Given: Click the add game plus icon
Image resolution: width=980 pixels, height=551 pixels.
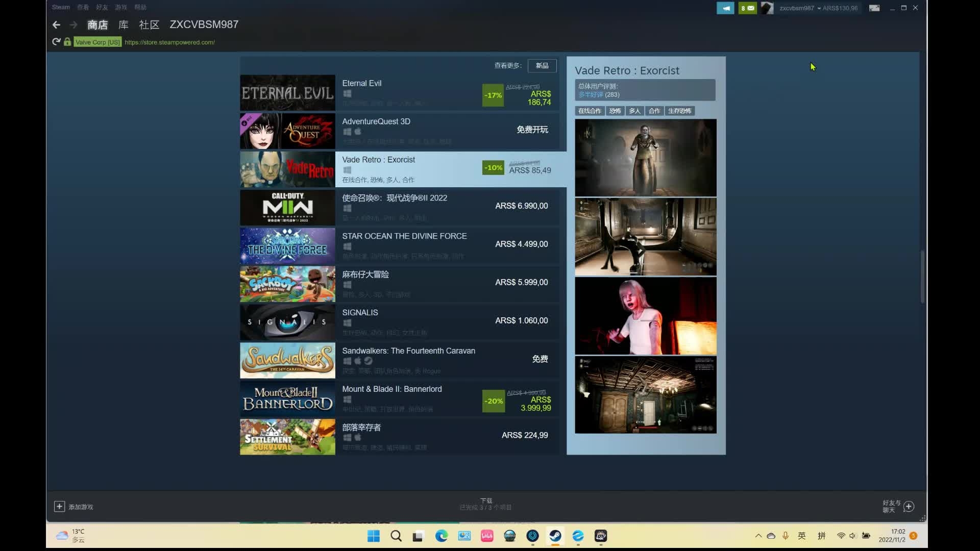Looking at the screenshot, I should (x=59, y=506).
